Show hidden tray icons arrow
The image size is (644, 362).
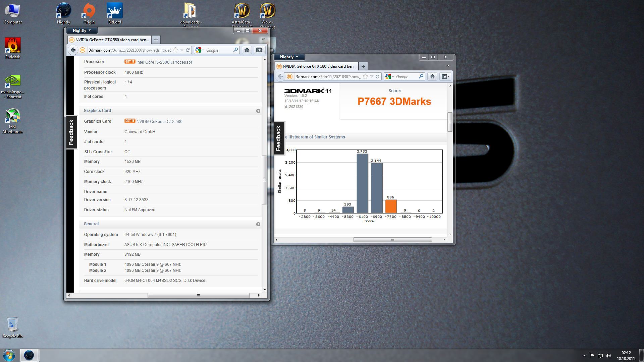584,356
